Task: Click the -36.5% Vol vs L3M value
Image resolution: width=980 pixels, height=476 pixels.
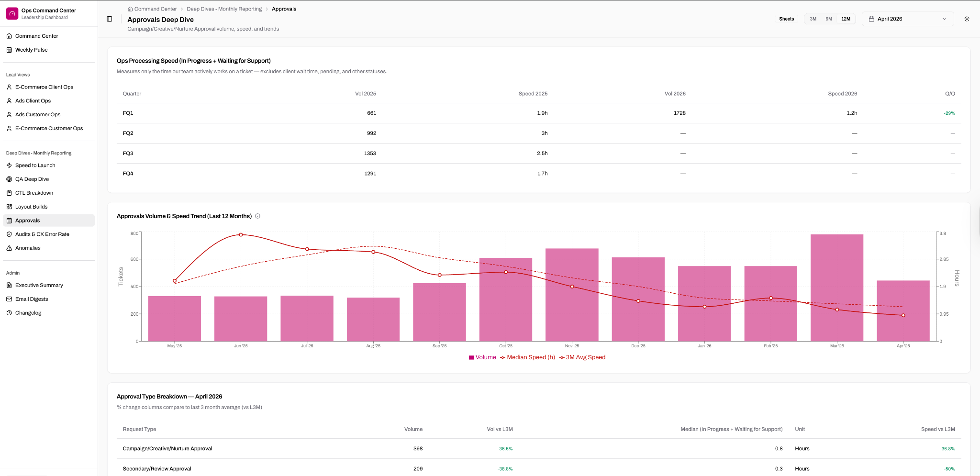Action: 505,449
